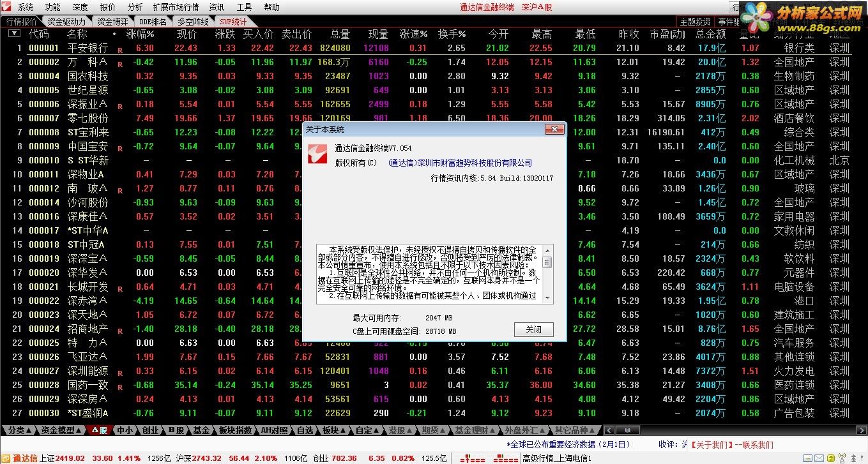Sort by the 总量 column header
This screenshot has height=464, width=868.
click(340, 34)
